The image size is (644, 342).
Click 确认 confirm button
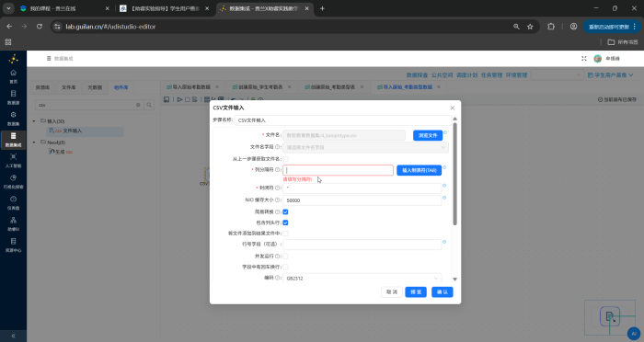[443, 292]
